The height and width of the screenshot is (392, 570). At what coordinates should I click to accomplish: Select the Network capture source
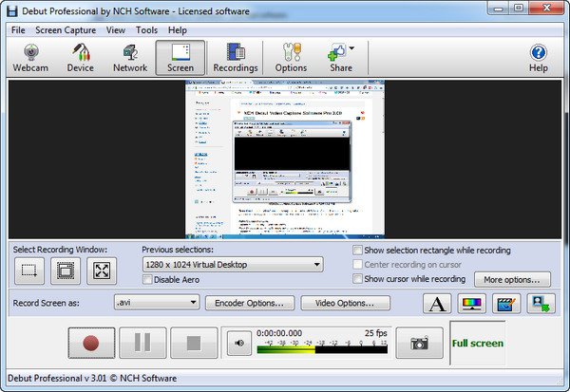point(130,58)
